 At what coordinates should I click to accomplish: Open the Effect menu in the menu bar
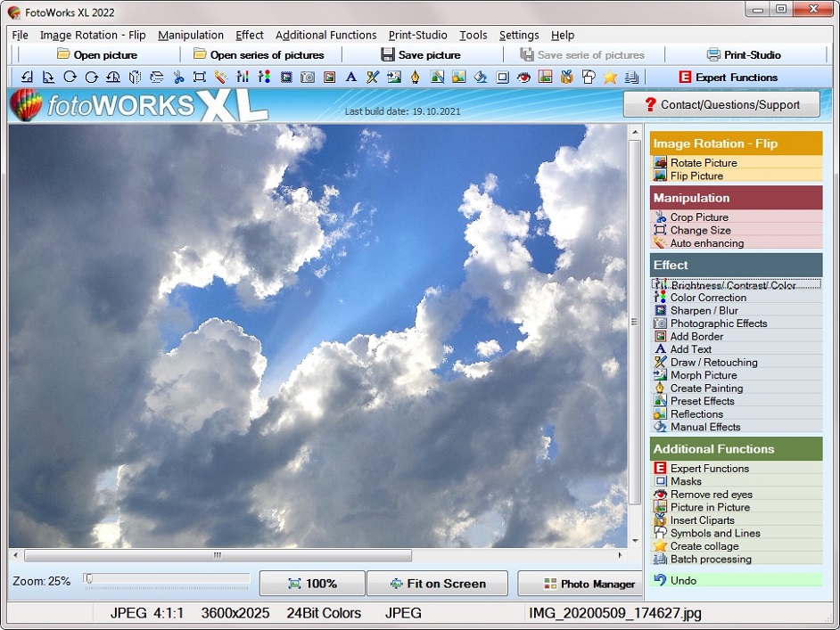[x=249, y=35]
